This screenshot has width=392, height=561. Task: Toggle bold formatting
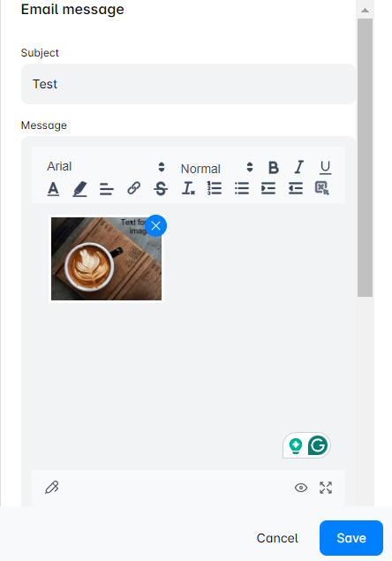coord(274,167)
